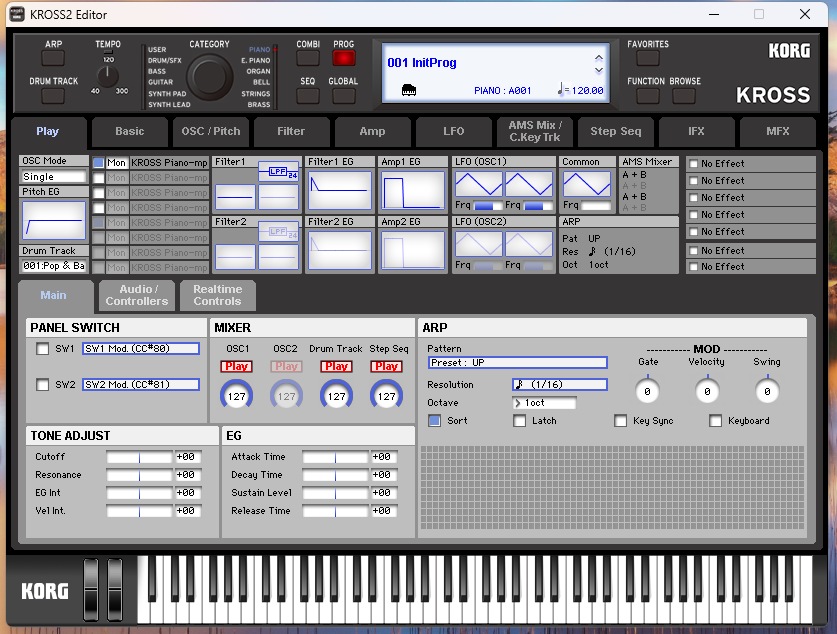Open the ARP Octave dropdown
Image resolution: width=837 pixels, height=634 pixels.
pos(544,403)
